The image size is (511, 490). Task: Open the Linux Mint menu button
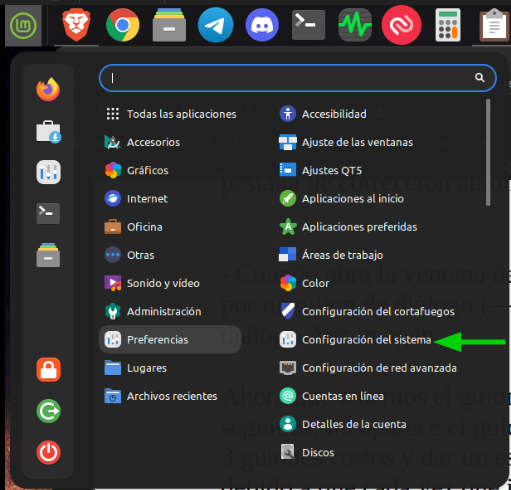click(x=23, y=25)
